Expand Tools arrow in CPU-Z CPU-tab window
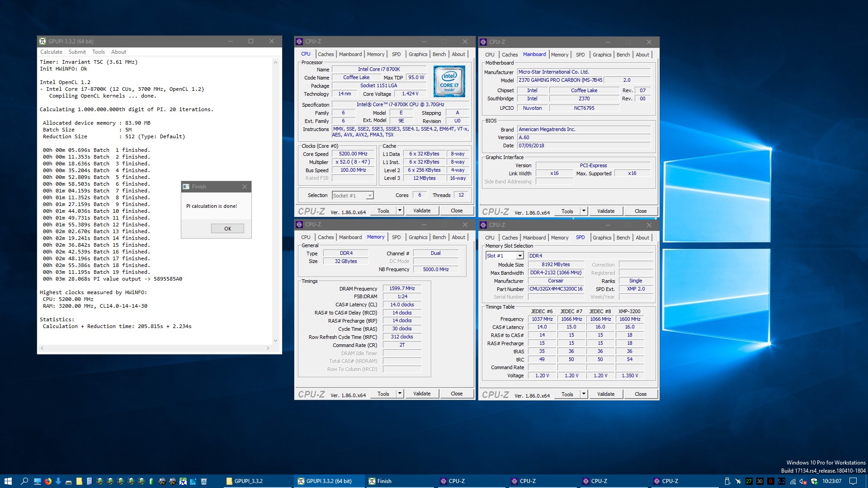The height and width of the screenshot is (488, 868). [400, 211]
